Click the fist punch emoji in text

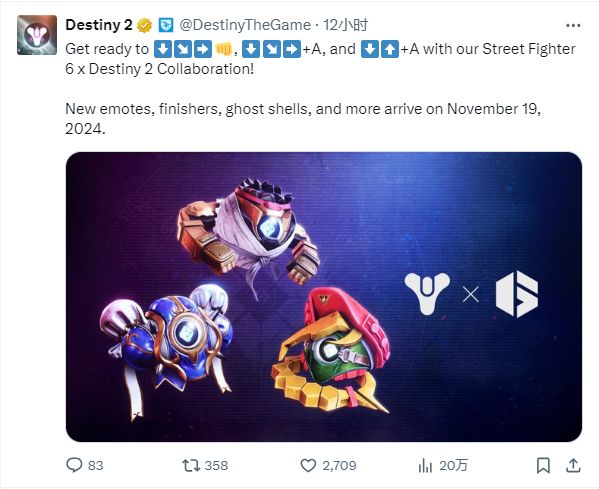[224, 49]
